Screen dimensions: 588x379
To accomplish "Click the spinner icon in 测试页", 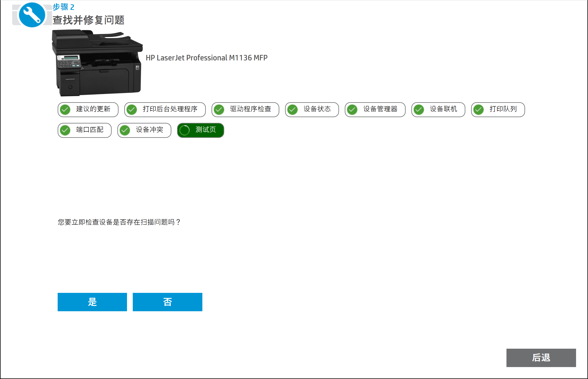I will (184, 130).
